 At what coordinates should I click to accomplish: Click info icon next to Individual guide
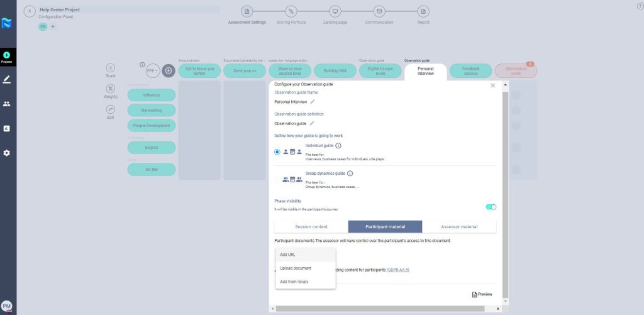click(x=338, y=146)
